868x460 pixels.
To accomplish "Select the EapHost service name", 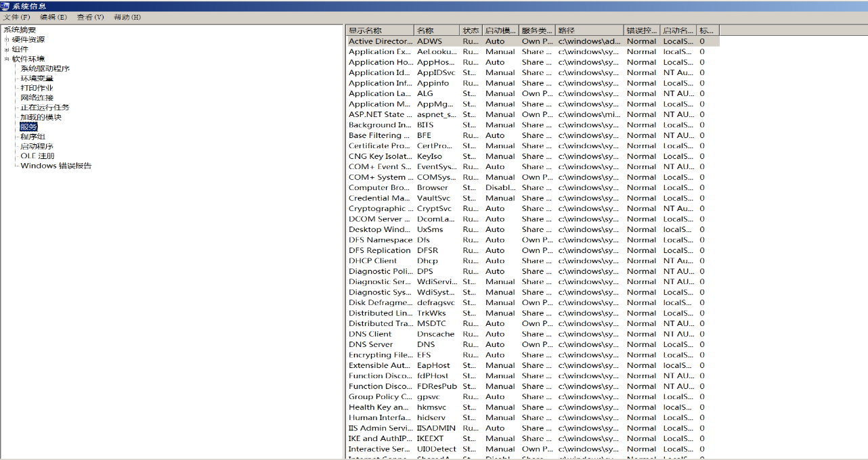I will click(433, 365).
